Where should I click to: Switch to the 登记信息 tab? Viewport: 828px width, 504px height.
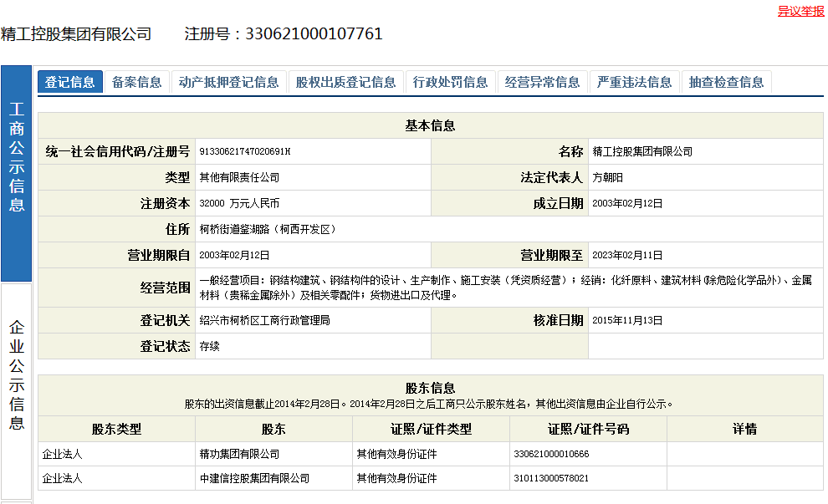(x=70, y=82)
